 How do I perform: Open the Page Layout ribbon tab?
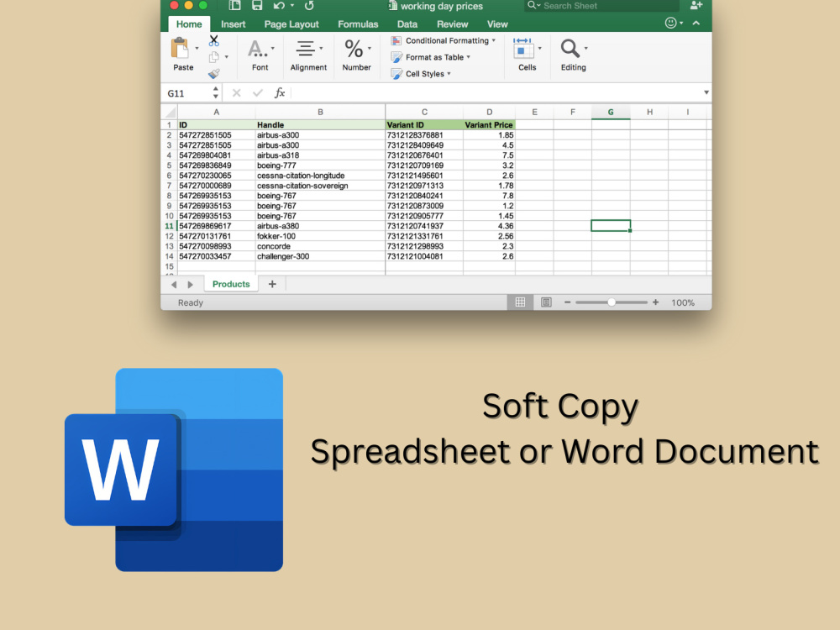pos(291,24)
